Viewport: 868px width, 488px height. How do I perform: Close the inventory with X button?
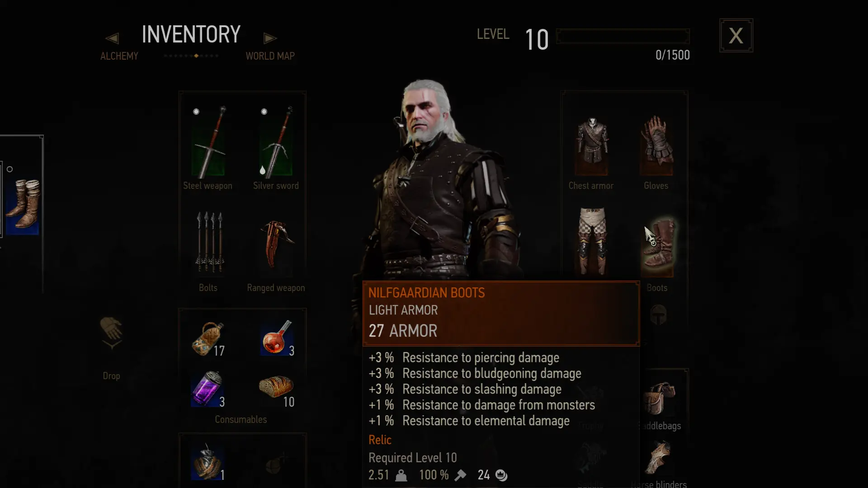click(736, 35)
